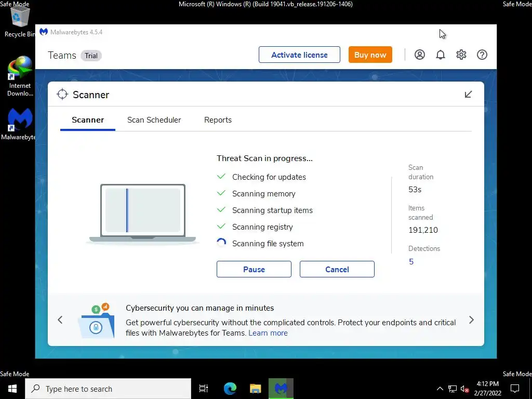Image resolution: width=532 pixels, height=399 pixels.
Task: Click the cybersecurity folder lock illustration
Action: point(97,321)
